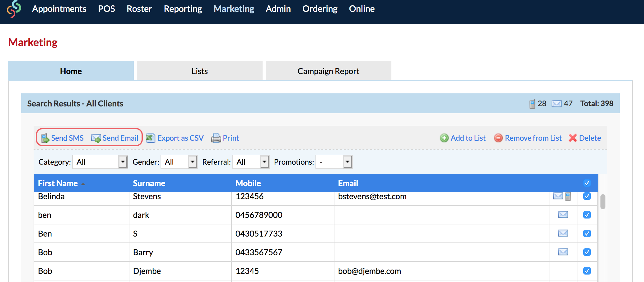Click the envelope icon in Bob Barry row

[563, 252]
